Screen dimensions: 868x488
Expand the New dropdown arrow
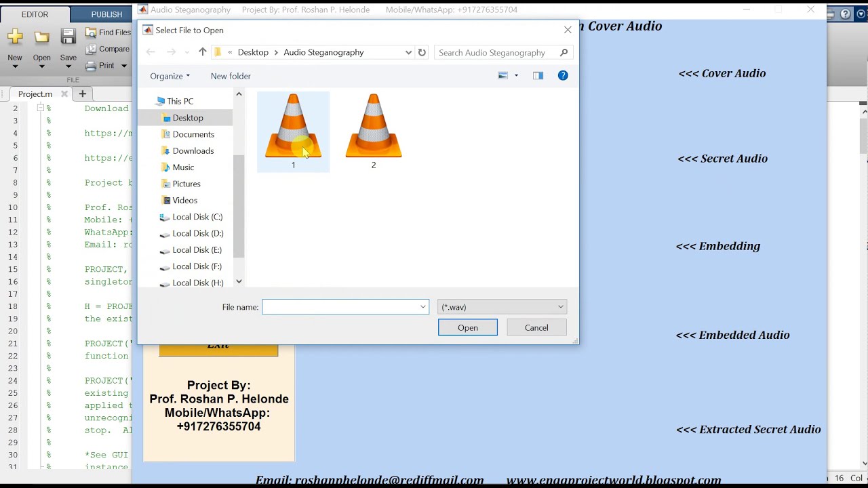point(15,66)
